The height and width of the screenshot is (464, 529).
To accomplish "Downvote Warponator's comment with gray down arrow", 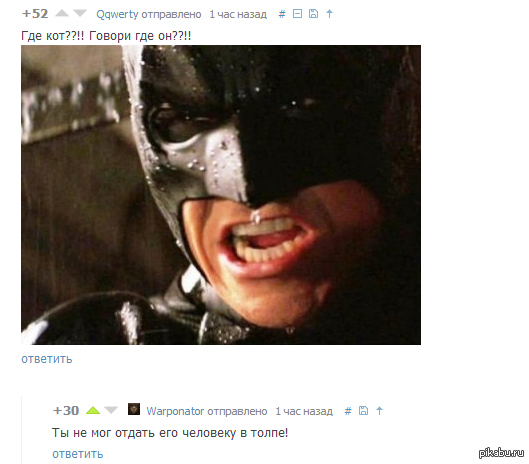I will click(x=111, y=410).
